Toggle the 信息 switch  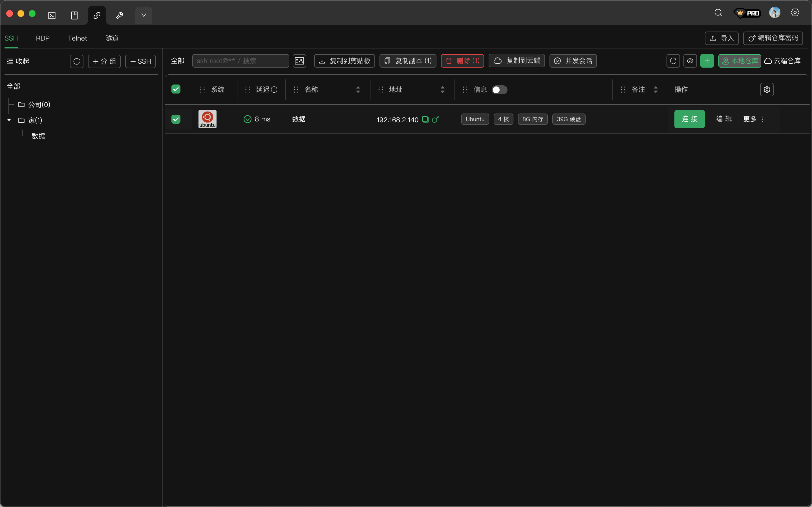pos(499,90)
